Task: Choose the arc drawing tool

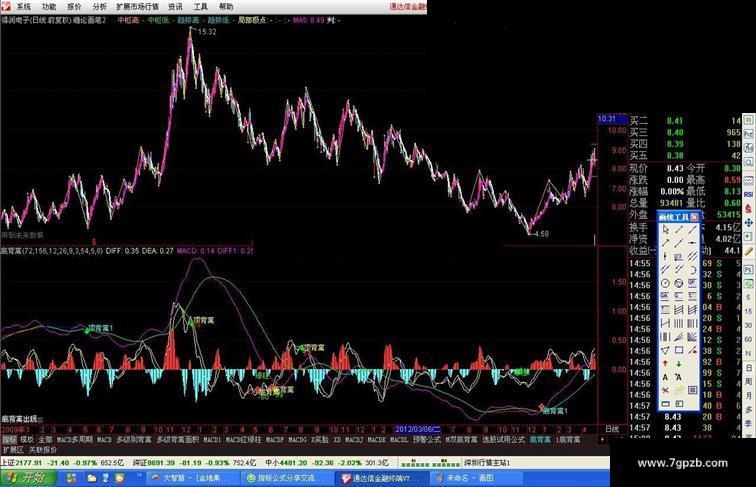Action: [x=693, y=270]
